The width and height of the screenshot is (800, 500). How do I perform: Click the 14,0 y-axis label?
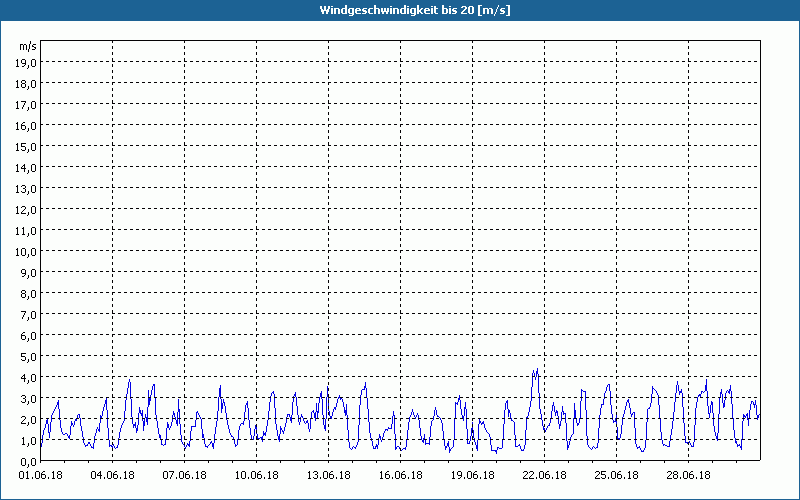28,168
